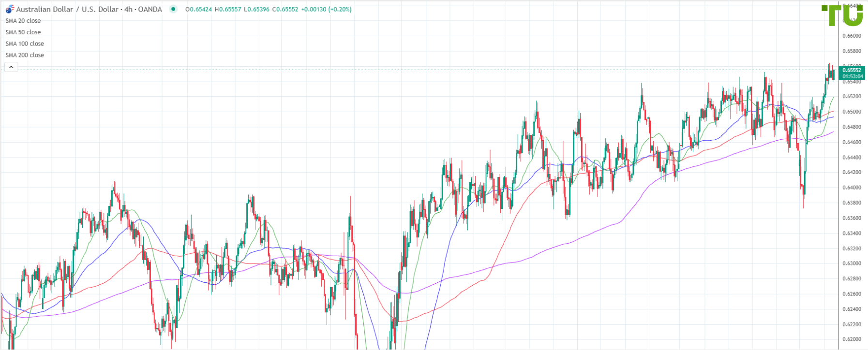
Task: Click the close value C0.65552
Action: [x=285, y=9]
